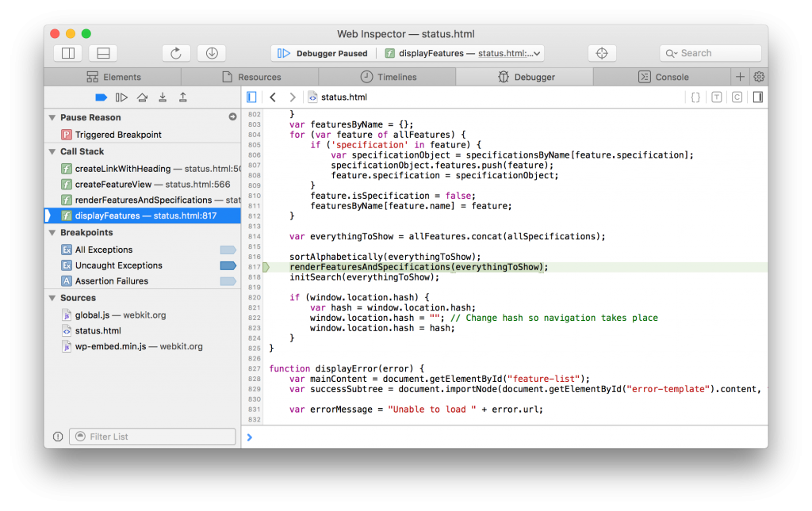Pretty print the source with the braces icon

pyautogui.click(x=694, y=95)
